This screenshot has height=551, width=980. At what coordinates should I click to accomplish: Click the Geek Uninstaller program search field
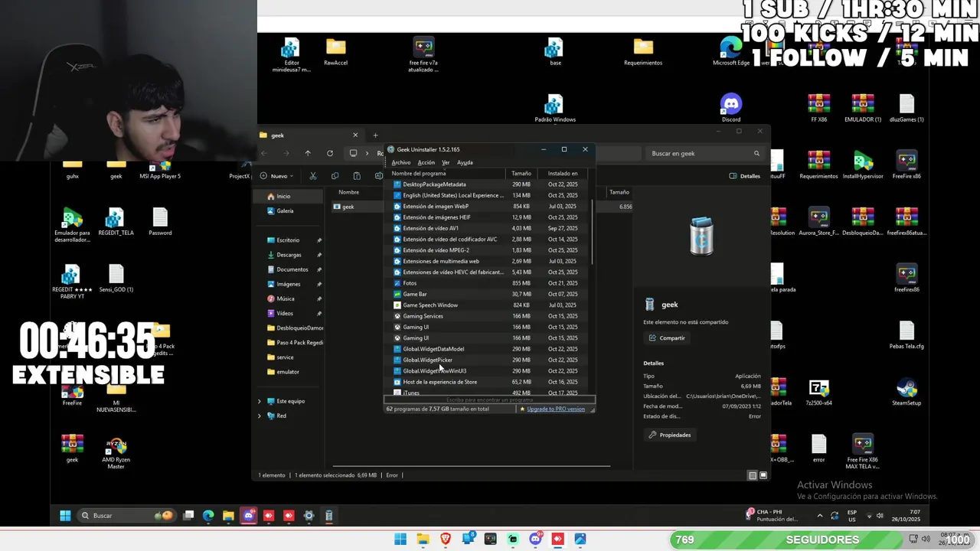(x=489, y=399)
